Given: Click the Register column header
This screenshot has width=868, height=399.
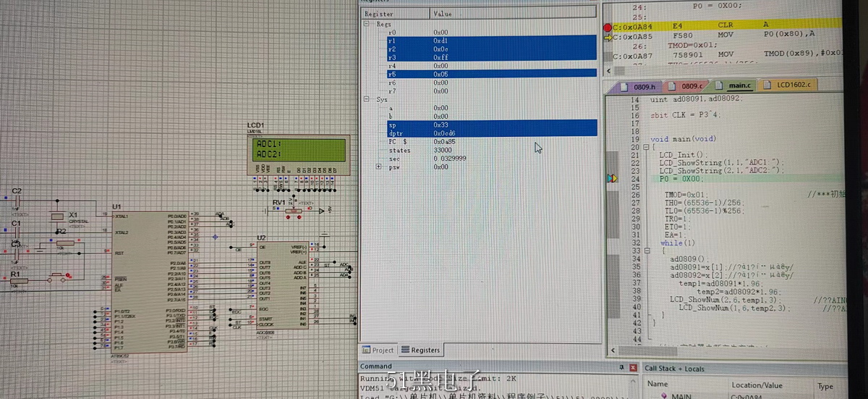Looking at the screenshot, I should click(396, 14).
